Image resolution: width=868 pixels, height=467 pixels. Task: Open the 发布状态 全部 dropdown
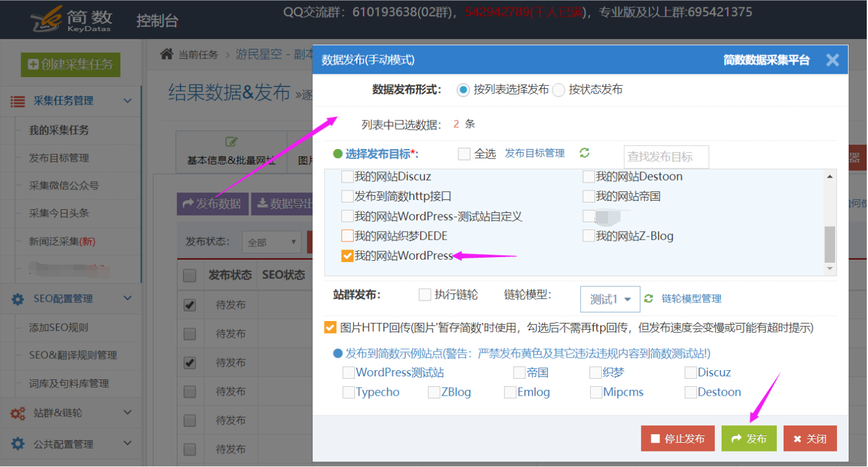271,242
